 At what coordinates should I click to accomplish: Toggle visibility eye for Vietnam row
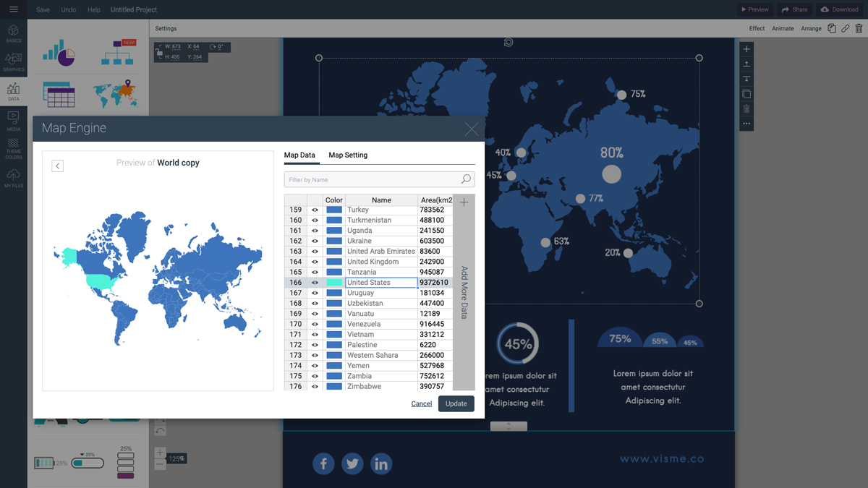[315, 335]
